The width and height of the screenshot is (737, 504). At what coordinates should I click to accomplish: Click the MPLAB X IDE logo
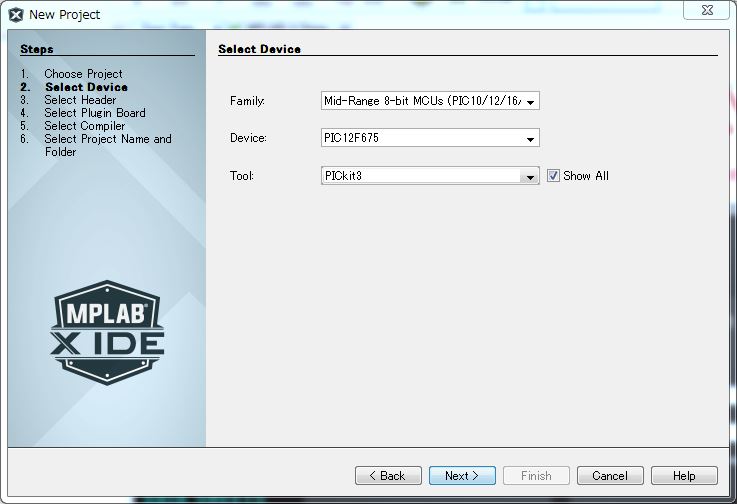[107, 333]
